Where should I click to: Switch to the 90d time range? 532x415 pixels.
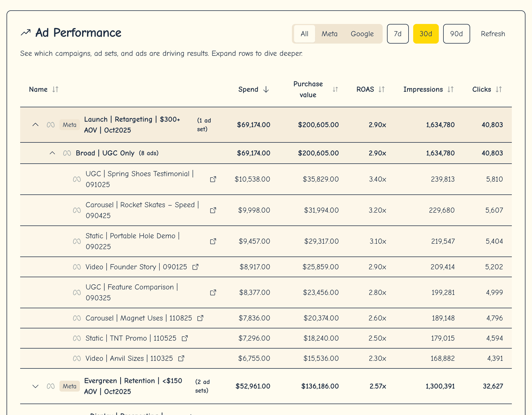456,33
